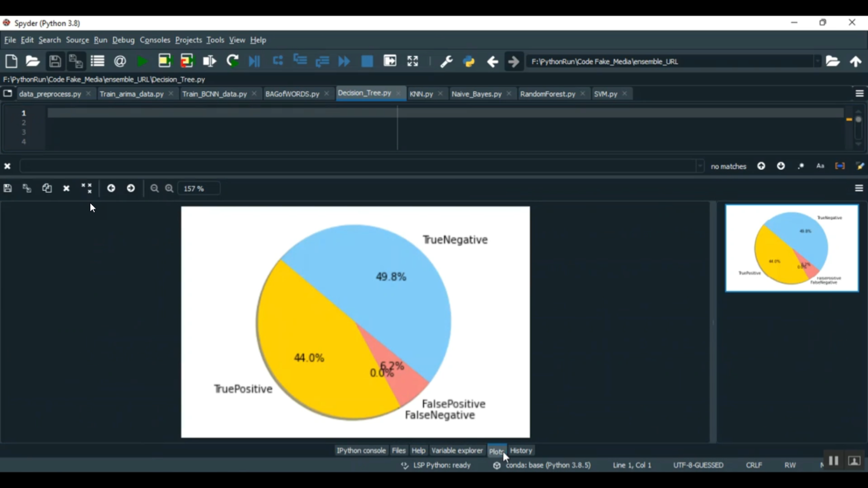Create a new file with the toolbar icon
The image size is (868, 488).
(11, 61)
